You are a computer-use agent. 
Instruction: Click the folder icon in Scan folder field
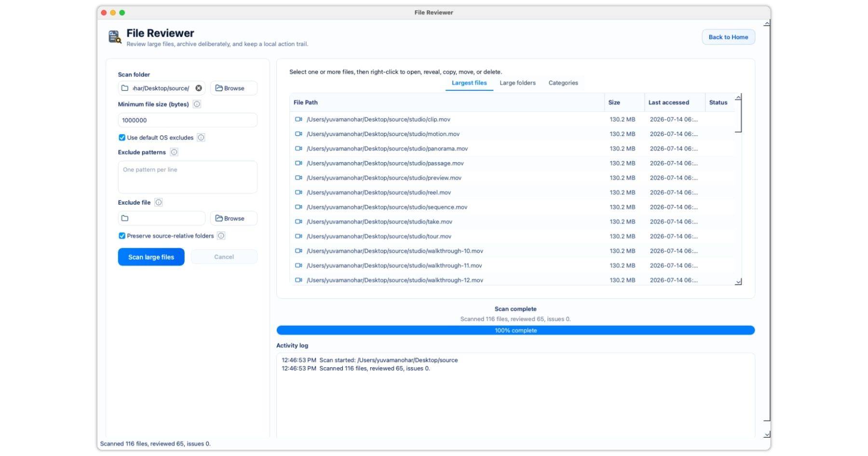pyautogui.click(x=125, y=88)
